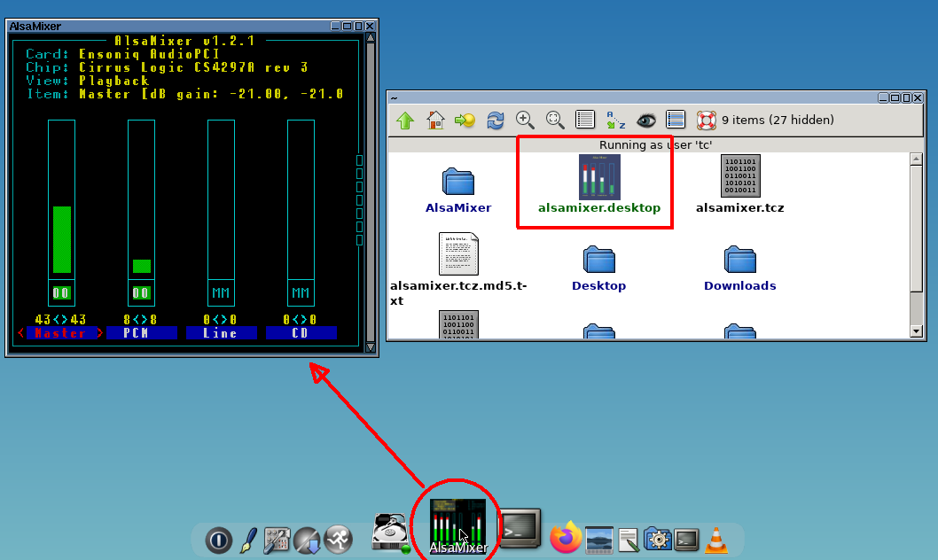Launch the editor pen icon in the dock
938x560 pixels.
click(x=248, y=541)
